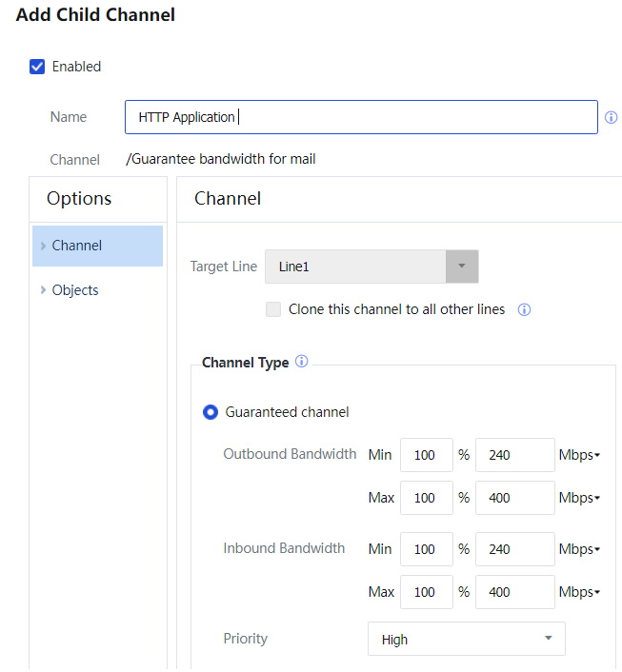
Task: Click the info icon beside Name field
Action: [x=612, y=118]
